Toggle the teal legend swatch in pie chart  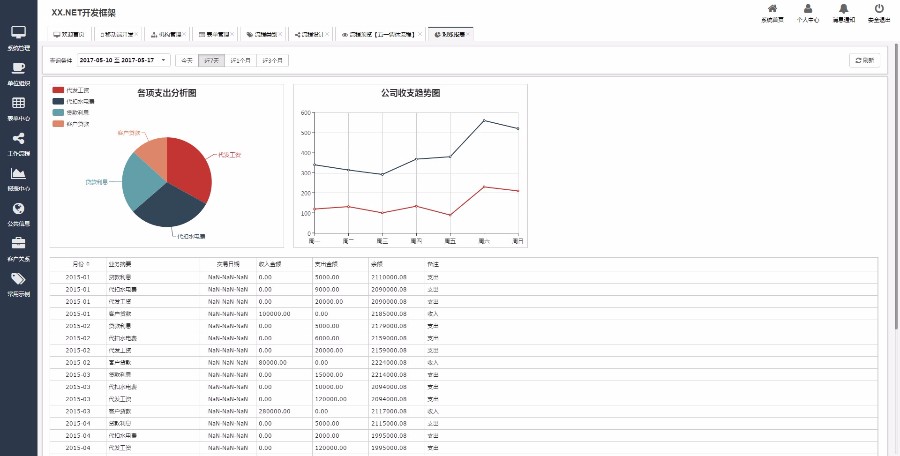coord(58,113)
